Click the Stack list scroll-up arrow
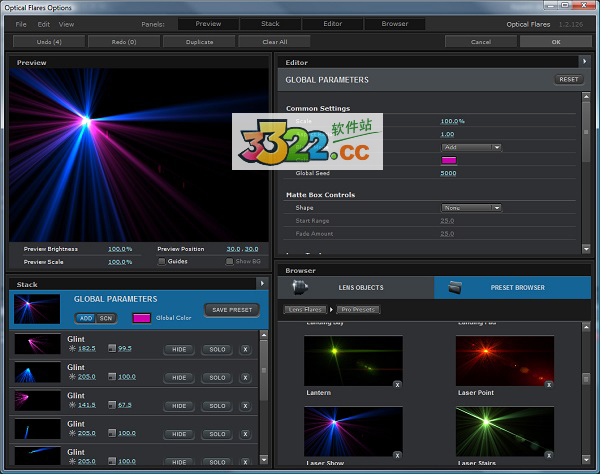Viewport: 600px width, 474px height. click(x=264, y=335)
